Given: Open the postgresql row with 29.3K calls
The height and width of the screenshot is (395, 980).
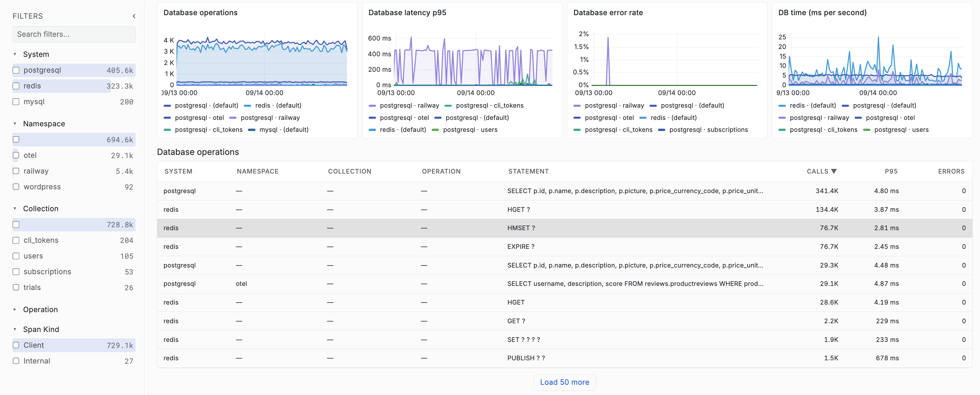Looking at the screenshot, I should click(565, 265).
